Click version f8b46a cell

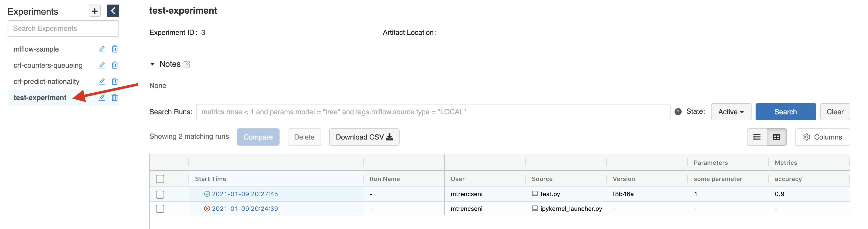pyautogui.click(x=623, y=194)
